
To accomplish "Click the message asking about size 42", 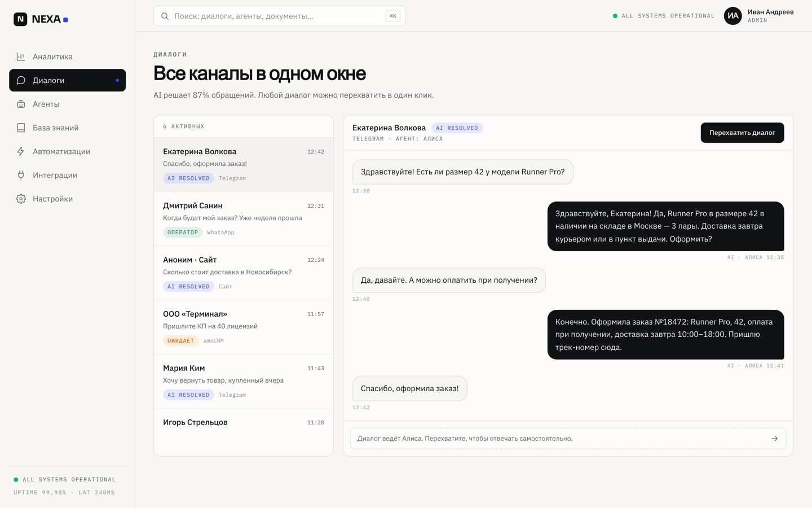I will click(462, 172).
